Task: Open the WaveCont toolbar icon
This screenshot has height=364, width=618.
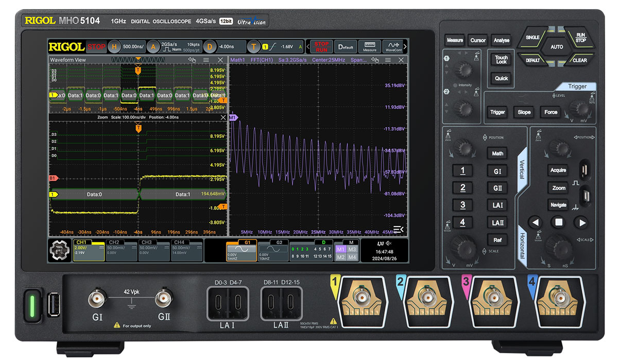Action: (x=394, y=46)
